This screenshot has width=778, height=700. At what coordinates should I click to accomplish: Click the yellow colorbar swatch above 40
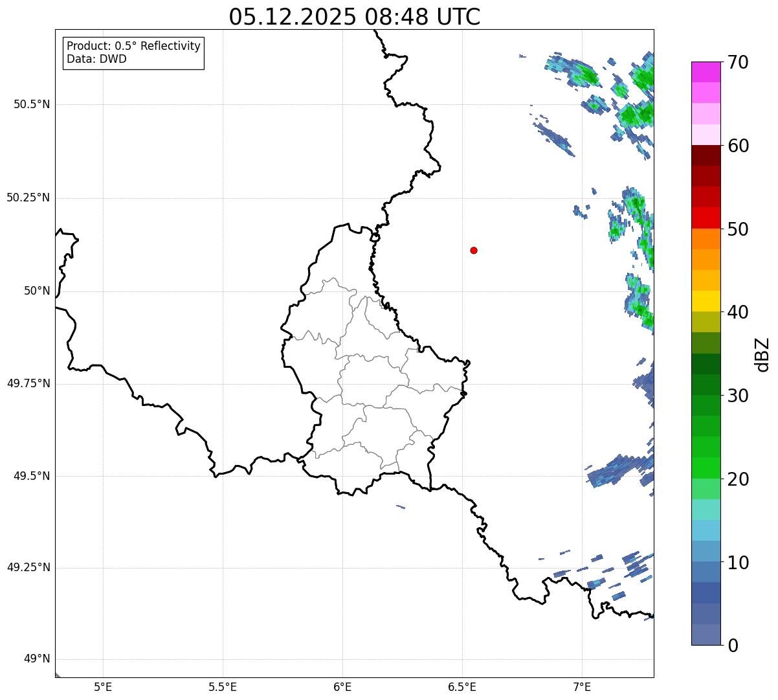coord(706,301)
